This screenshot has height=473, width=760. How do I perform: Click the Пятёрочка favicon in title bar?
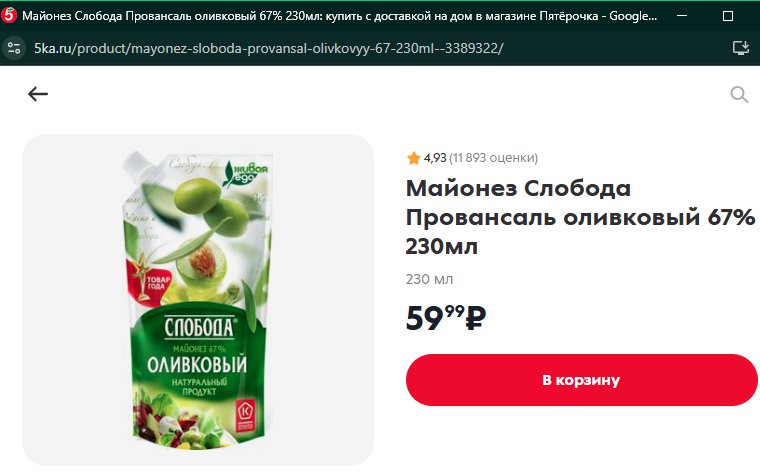[x=9, y=16]
